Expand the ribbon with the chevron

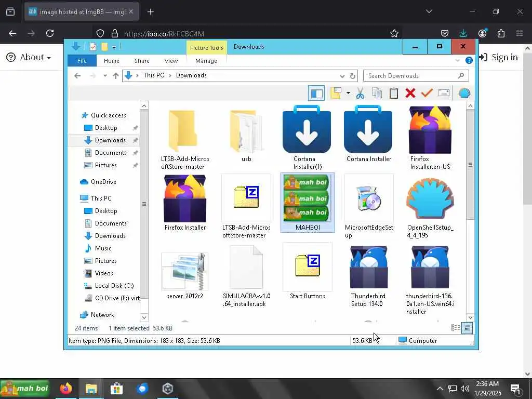pyautogui.click(x=457, y=60)
